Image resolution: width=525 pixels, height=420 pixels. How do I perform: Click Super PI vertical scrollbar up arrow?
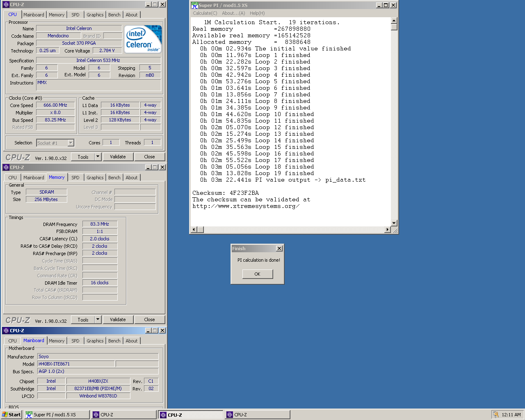(394, 21)
